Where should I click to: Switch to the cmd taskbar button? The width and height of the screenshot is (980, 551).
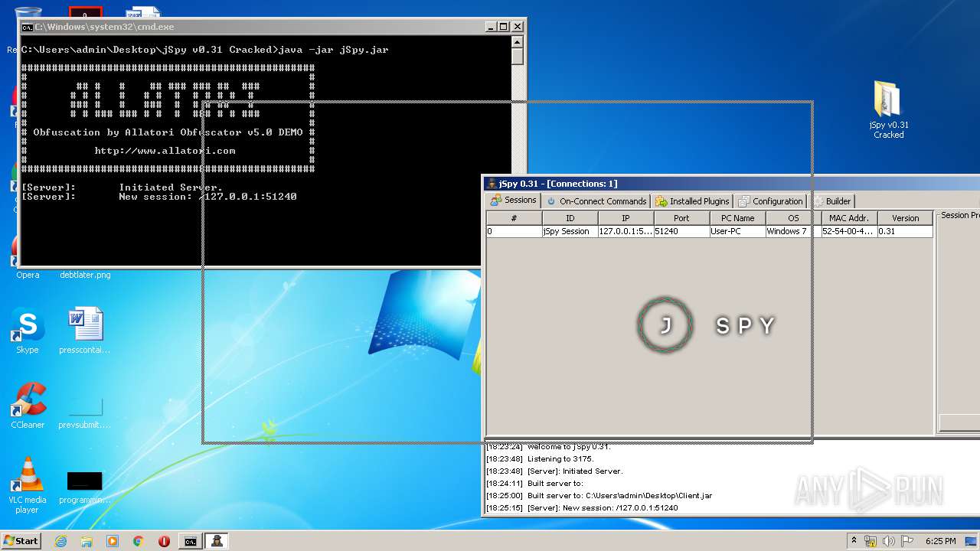[x=190, y=541]
